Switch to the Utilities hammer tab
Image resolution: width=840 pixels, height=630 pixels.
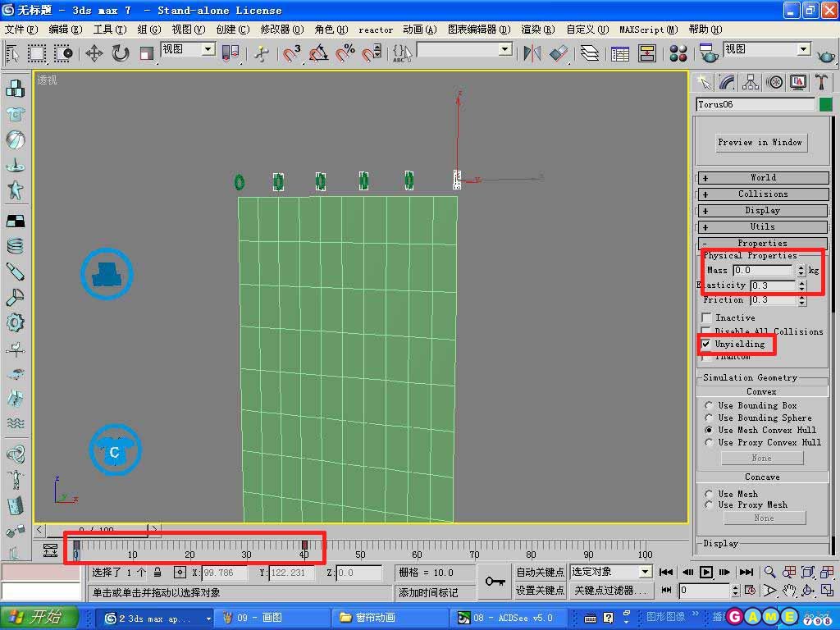(822, 82)
